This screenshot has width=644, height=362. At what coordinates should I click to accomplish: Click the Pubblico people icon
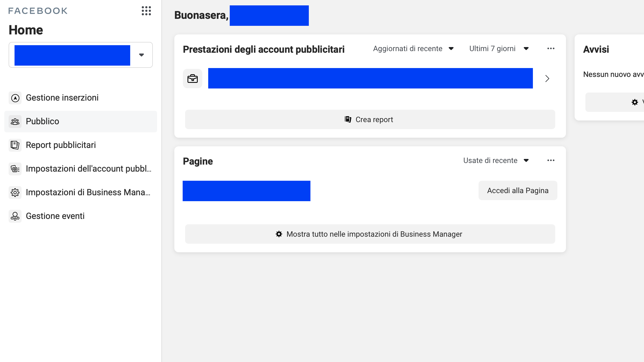(15, 122)
